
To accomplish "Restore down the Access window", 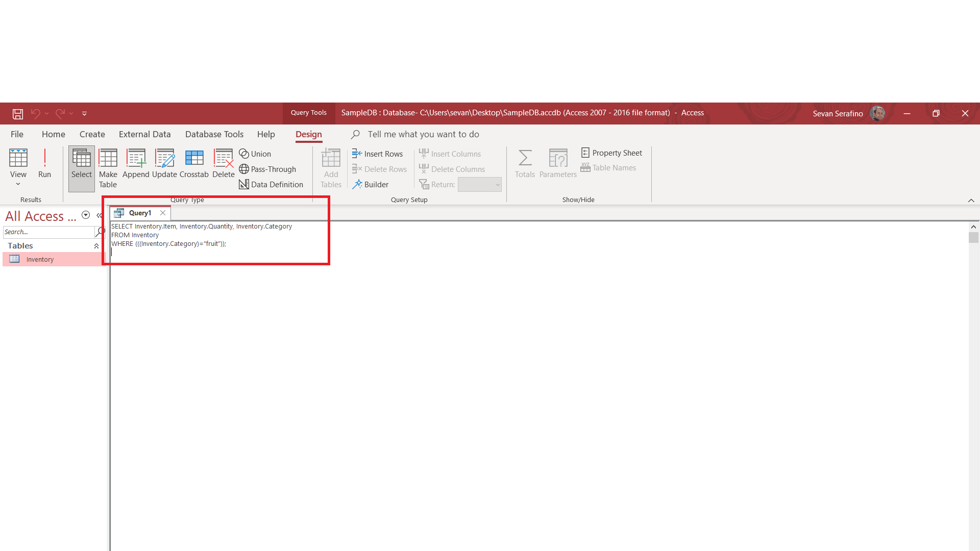I will coord(936,113).
